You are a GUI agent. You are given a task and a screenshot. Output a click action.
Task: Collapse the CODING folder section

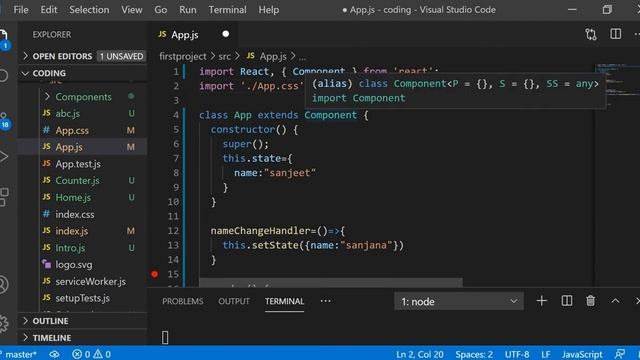[x=83, y=73]
